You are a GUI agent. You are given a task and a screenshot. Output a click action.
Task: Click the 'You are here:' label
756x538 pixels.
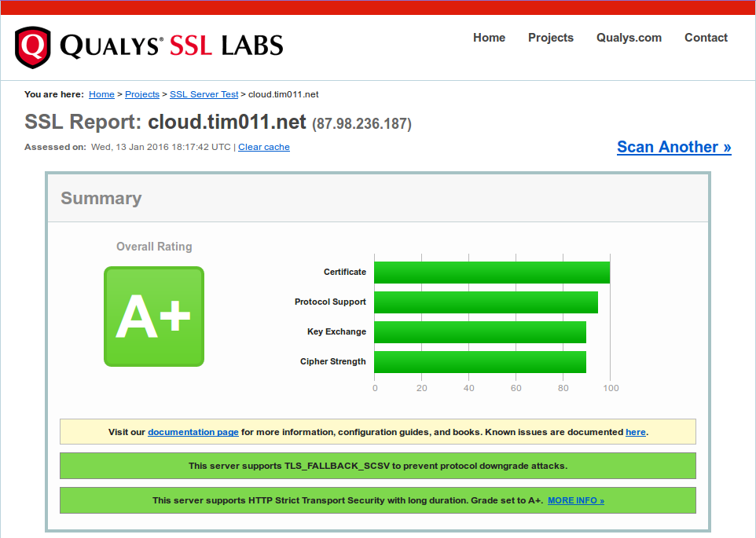54,94
